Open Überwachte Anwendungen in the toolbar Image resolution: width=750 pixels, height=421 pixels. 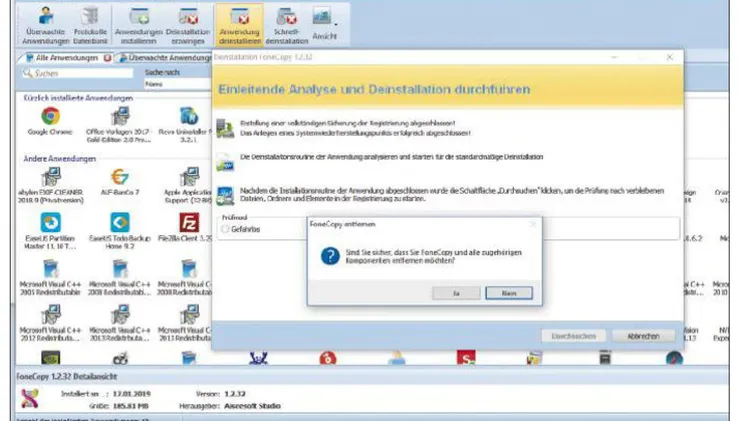point(46,25)
